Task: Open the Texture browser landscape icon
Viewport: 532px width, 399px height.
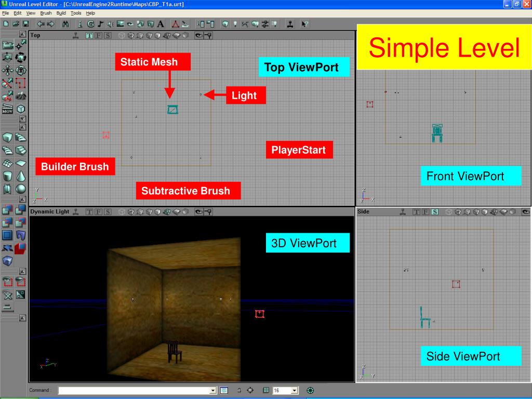Action: [120, 24]
